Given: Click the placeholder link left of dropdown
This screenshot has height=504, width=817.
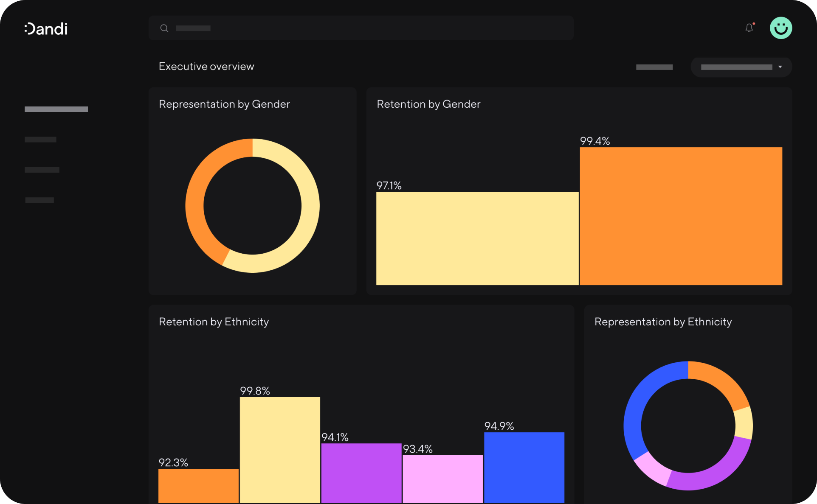Looking at the screenshot, I should click(654, 67).
